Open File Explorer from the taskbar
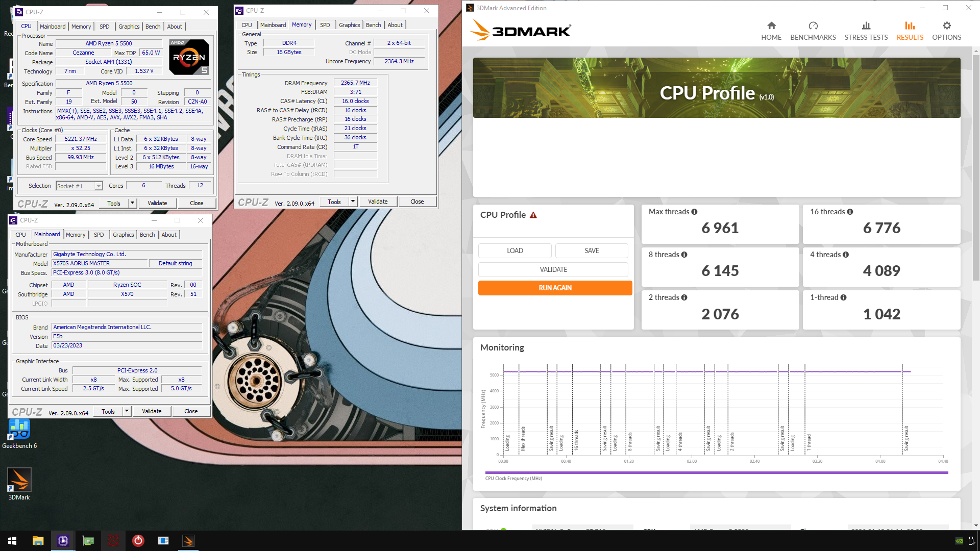980x551 pixels. tap(38, 541)
